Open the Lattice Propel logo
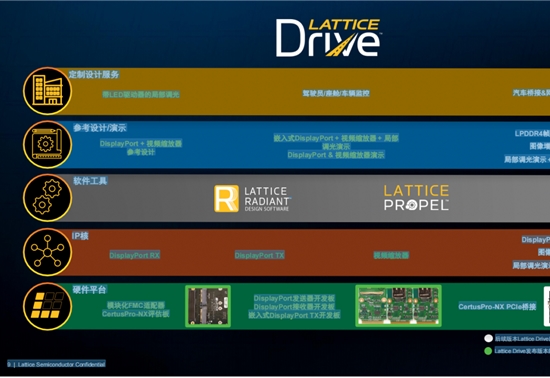Screen dimensions: 550x378 tap(416, 198)
